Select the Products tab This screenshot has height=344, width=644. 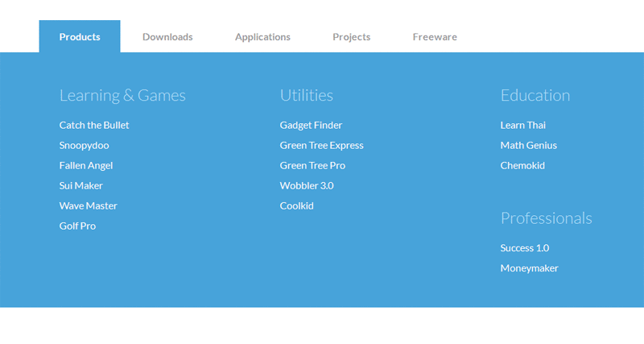(80, 37)
